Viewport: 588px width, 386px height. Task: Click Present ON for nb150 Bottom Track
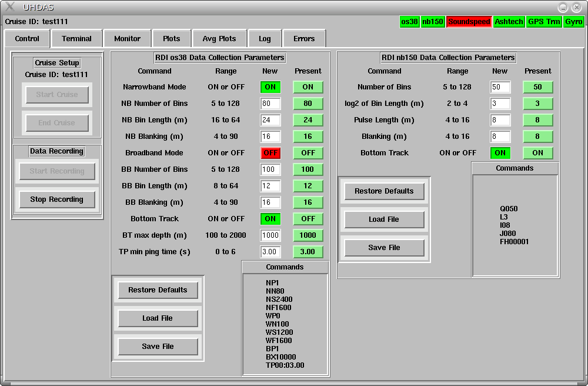(538, 152)
